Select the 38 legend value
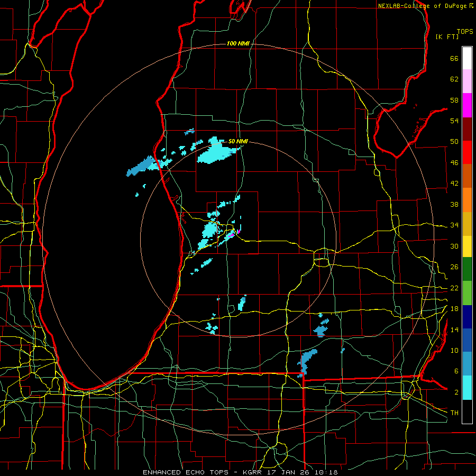 [x=454, y=204]
